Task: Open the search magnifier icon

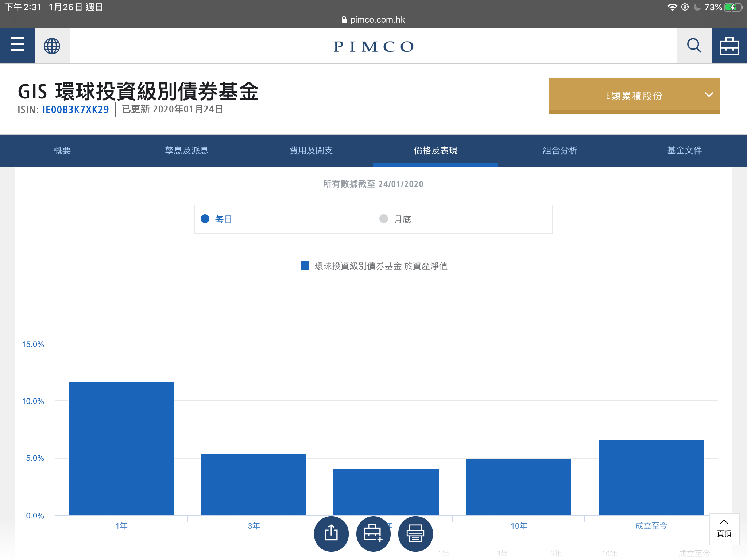Action: (x=694, y=45)
